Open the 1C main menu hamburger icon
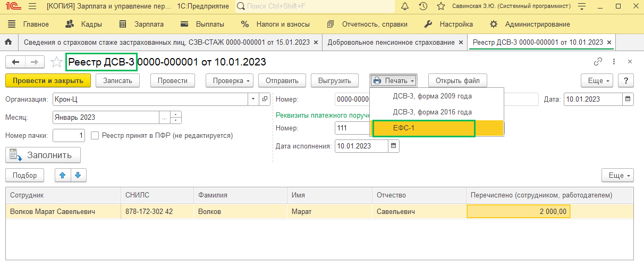This screenshot has height=264, width=644. [32, 6]
